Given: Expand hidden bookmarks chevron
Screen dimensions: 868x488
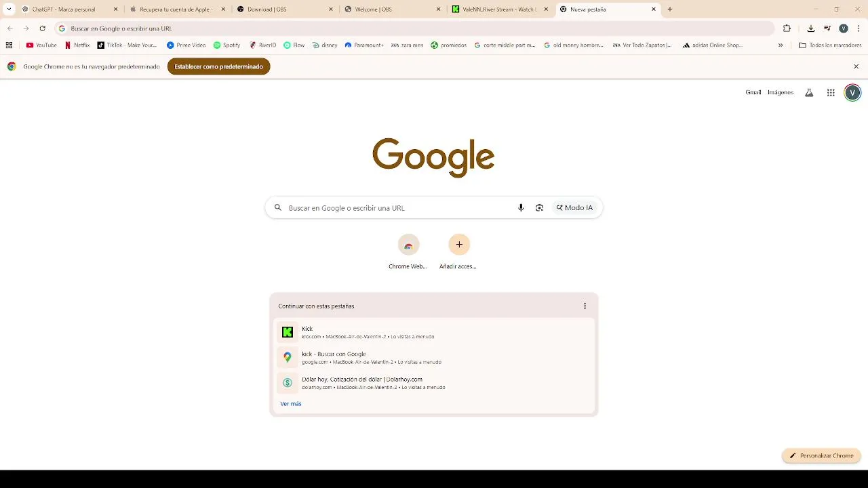Looking at the screenshot, I should (781, 45).
